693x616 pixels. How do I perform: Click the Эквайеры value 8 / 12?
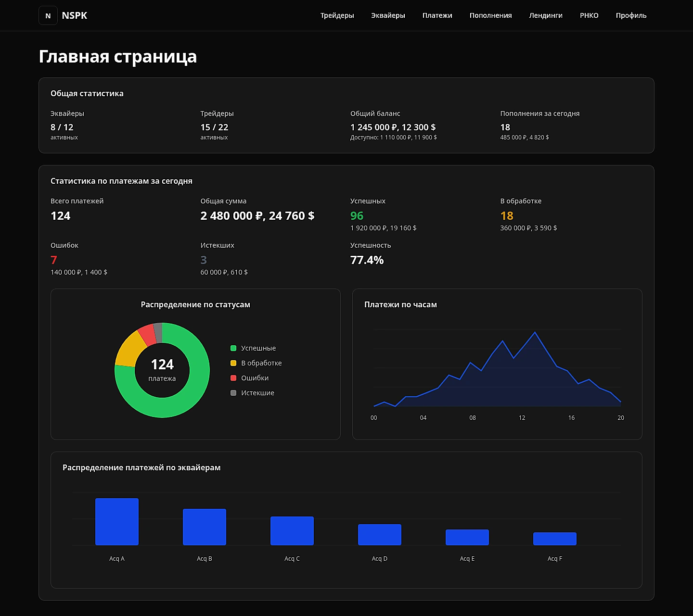(62, 127)
